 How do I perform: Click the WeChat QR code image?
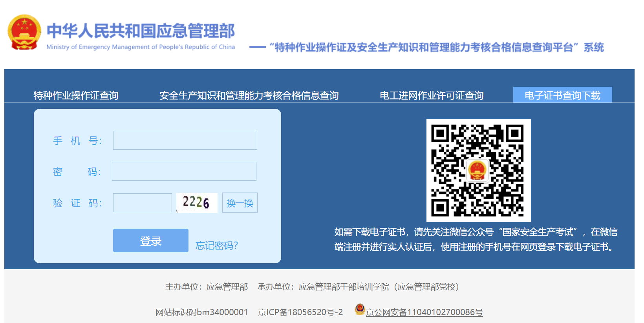coord(478,170)
